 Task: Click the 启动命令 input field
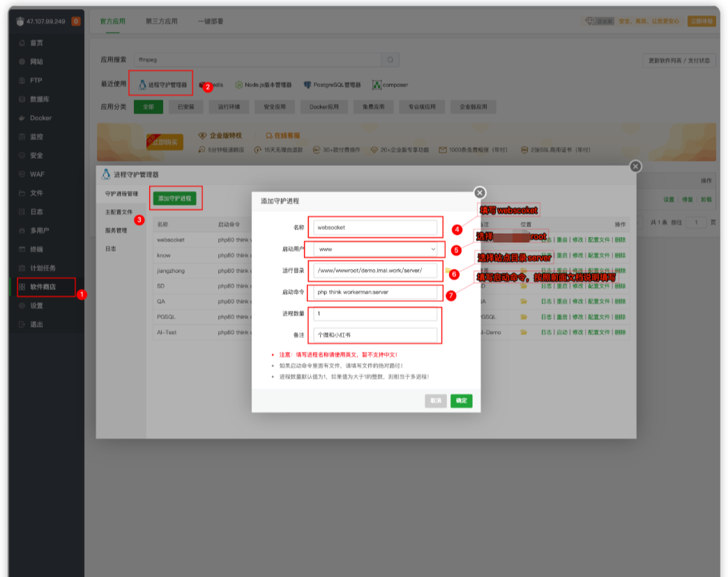[375, 292]
